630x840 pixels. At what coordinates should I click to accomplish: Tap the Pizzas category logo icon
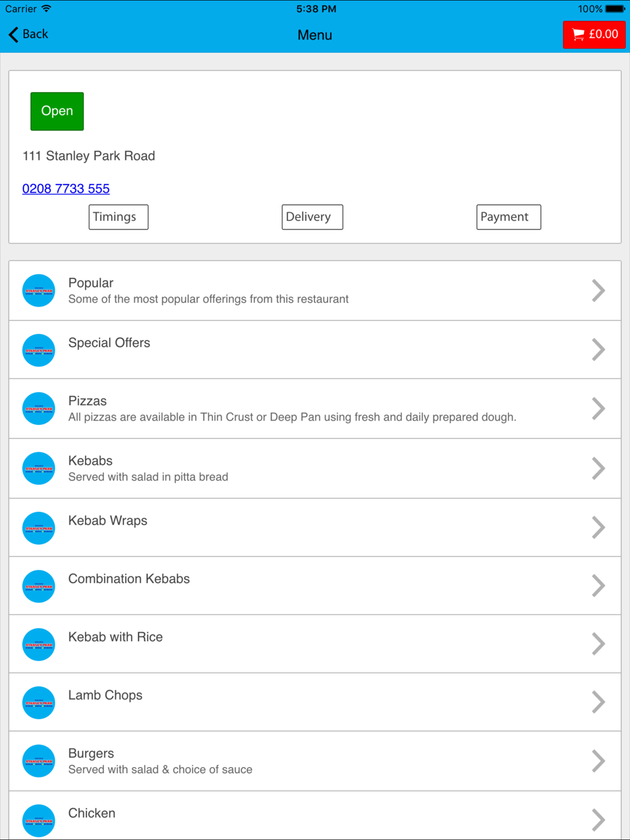38,409
